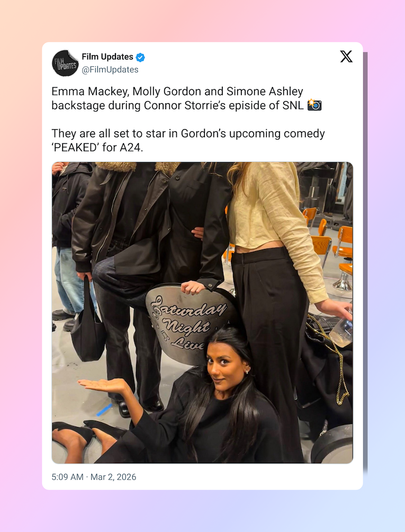
Task: Select the first line of tweet text
Action: point(177,91)
